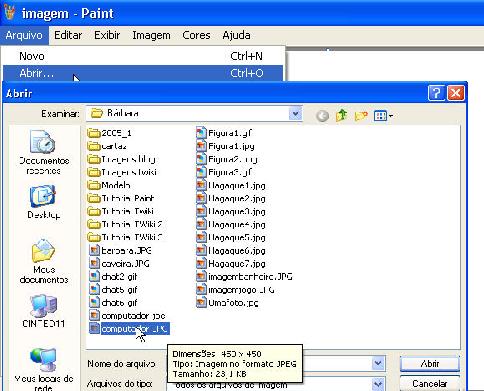Select the Imagens twiki folder

click(122, 172)
